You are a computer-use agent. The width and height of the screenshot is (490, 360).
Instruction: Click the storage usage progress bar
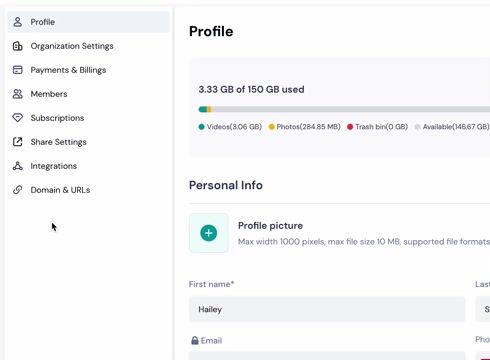(344, 109)
